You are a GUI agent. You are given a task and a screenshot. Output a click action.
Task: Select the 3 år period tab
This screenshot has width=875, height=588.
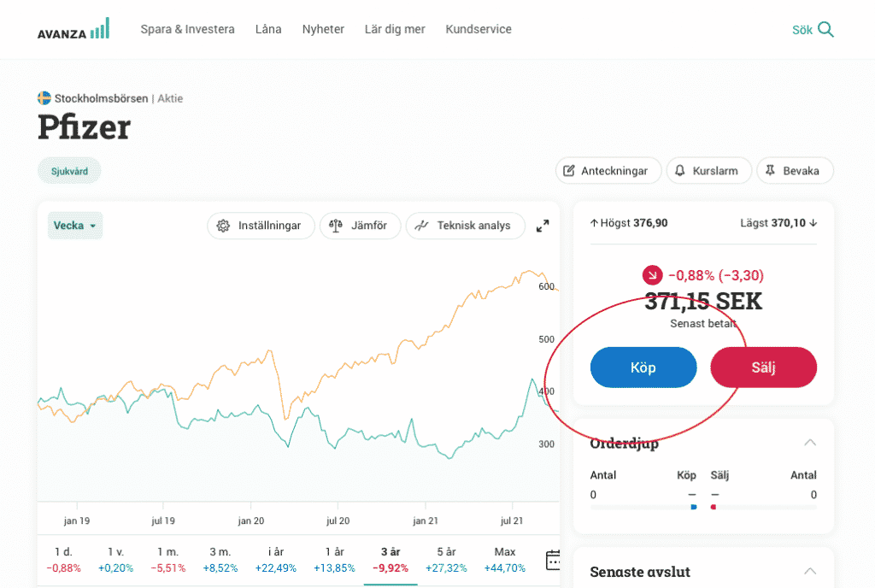pos(391,560)
